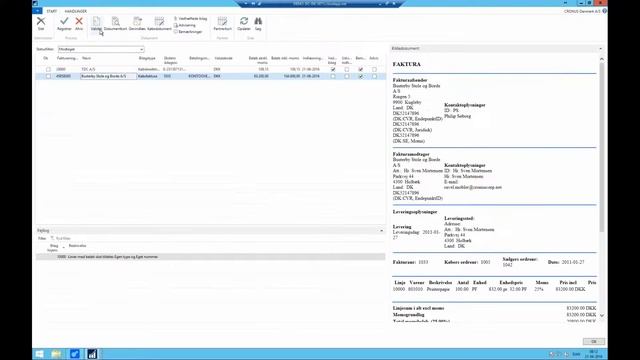Click the Valutakode column header

tap(223, 58)
